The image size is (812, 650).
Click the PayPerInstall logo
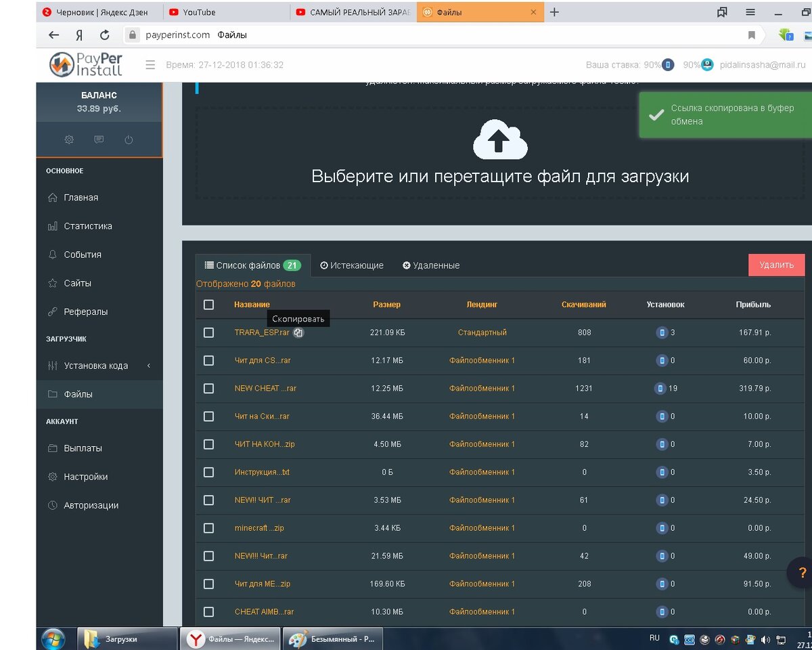tap(86, 64)
